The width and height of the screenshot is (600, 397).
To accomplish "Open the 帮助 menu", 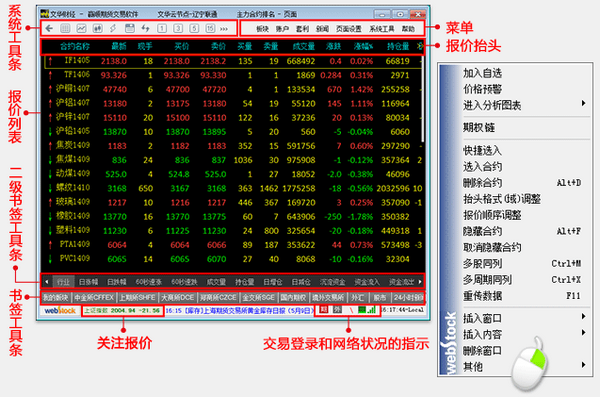I will coord(408,29).
